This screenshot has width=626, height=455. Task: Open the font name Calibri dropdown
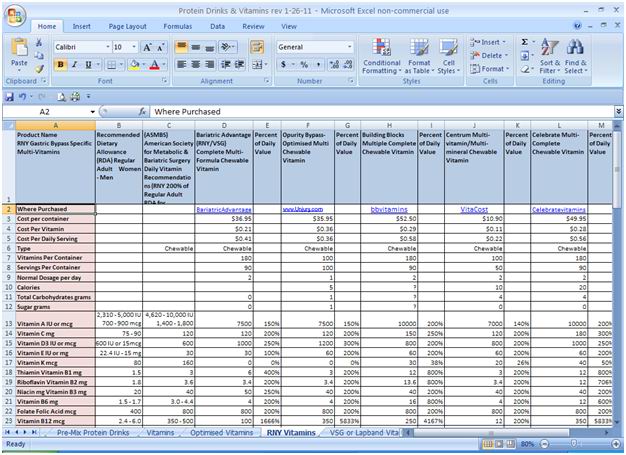108,47
